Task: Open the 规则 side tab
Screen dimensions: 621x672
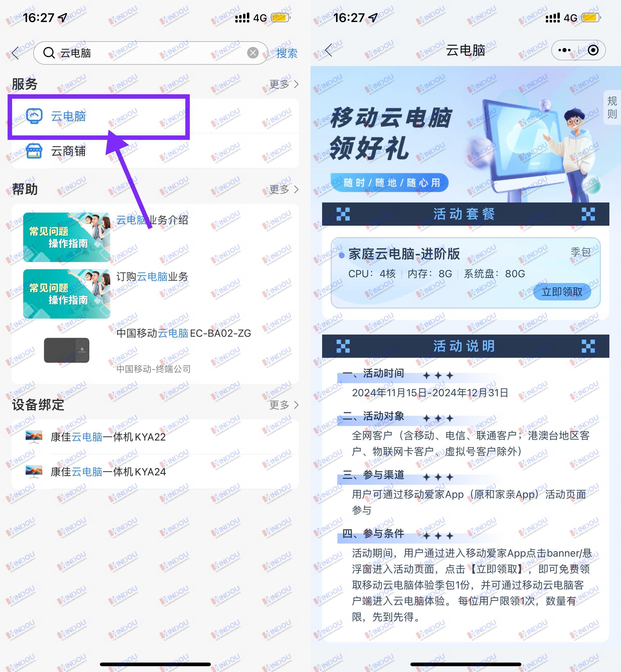Action: [612, 107]
